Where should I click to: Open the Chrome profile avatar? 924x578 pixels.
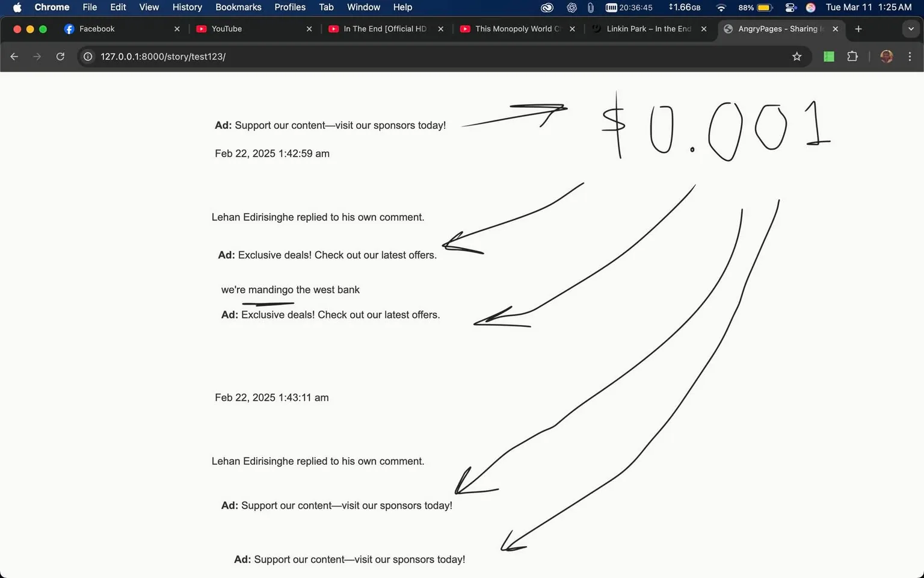(x=886, y=57)
